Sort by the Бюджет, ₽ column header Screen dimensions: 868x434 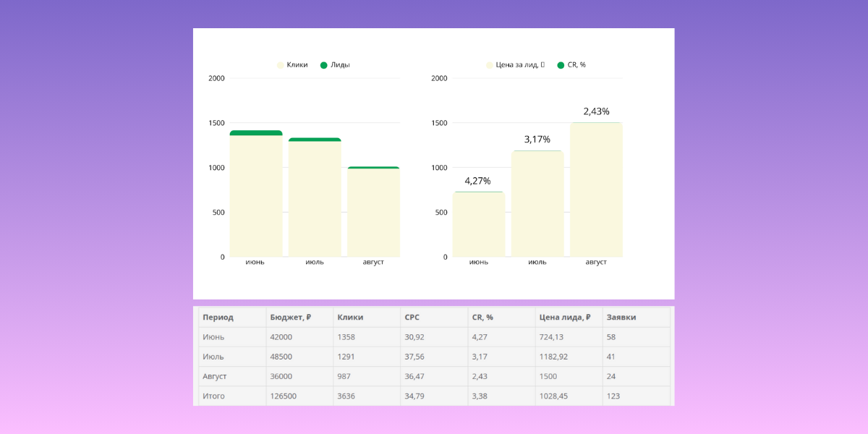click(290, 317)
